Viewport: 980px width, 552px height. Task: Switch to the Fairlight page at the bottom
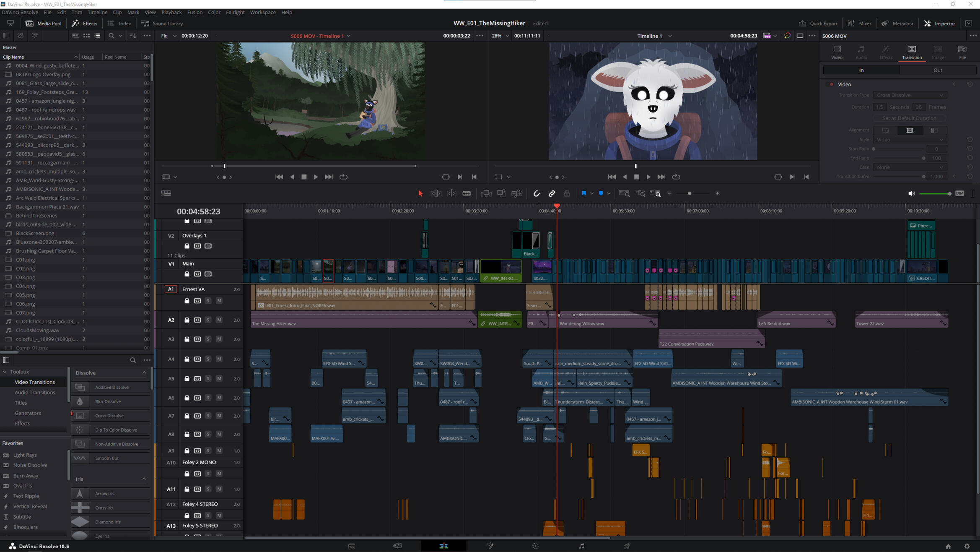point(581,546)
